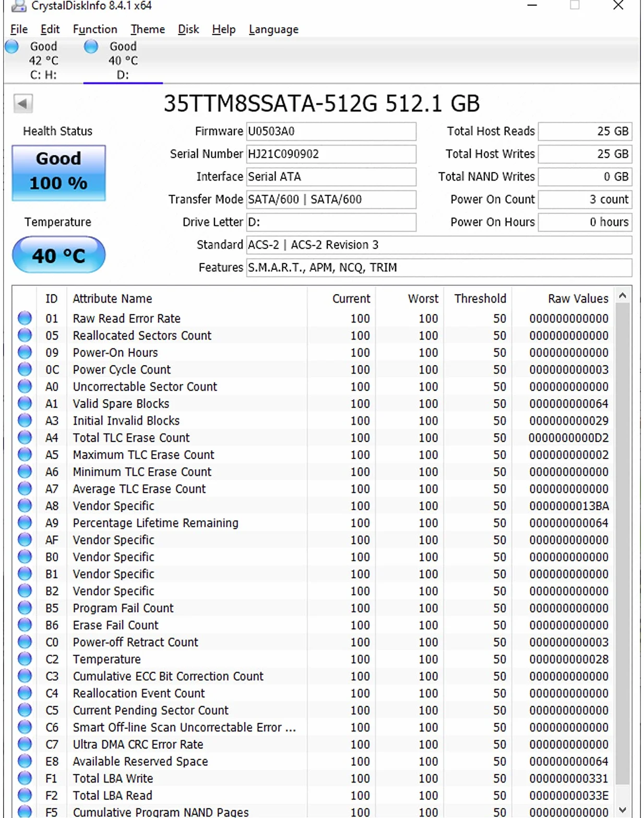Screen dimensions: 644x818
Task: Click the status icon for Erase Fail Count
Action: coord(25,624)
